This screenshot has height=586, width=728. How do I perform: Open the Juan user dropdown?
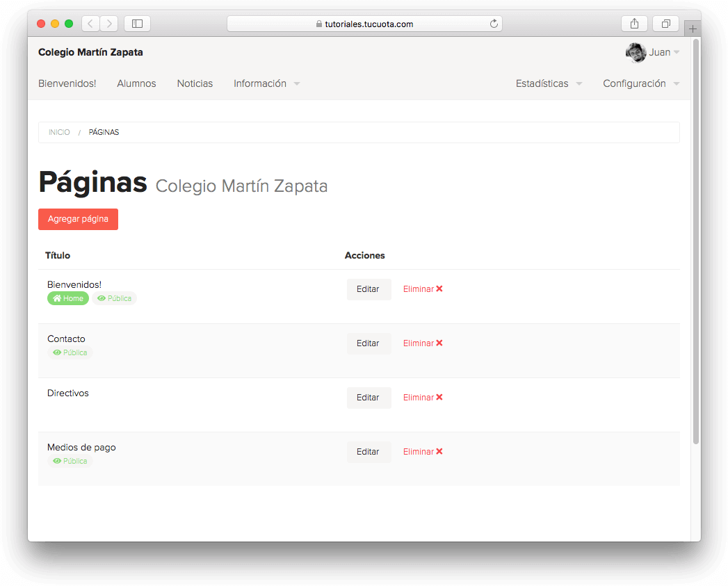pyautogui.click(x=664, y=52)
